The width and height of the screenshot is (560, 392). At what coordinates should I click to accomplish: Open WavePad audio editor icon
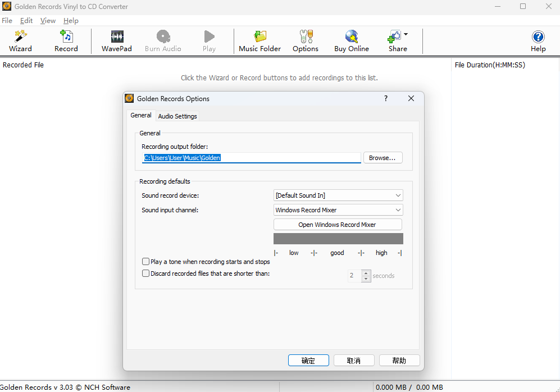(x=117, y=37)
